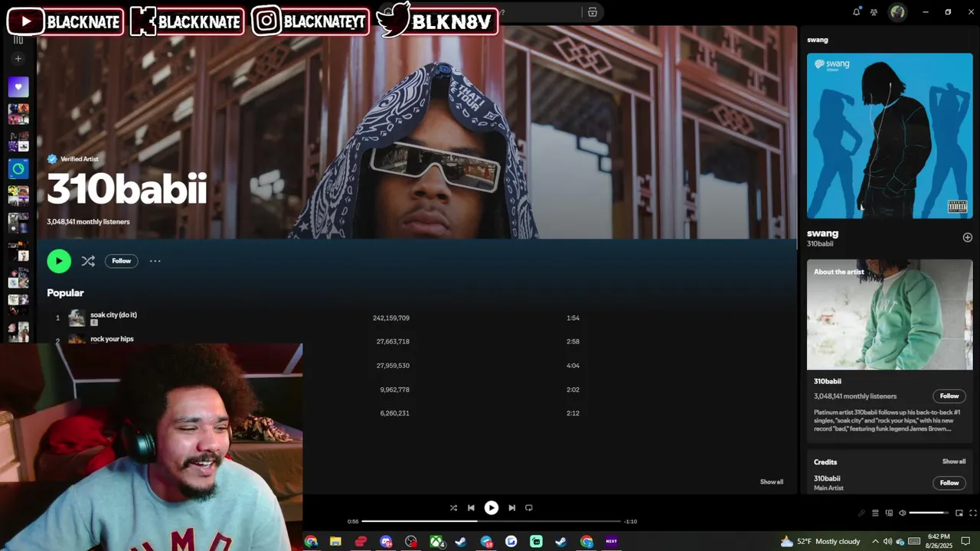Adjust the volume slider
The width and height of the screenshot is (980, 551).
[930, 513]
